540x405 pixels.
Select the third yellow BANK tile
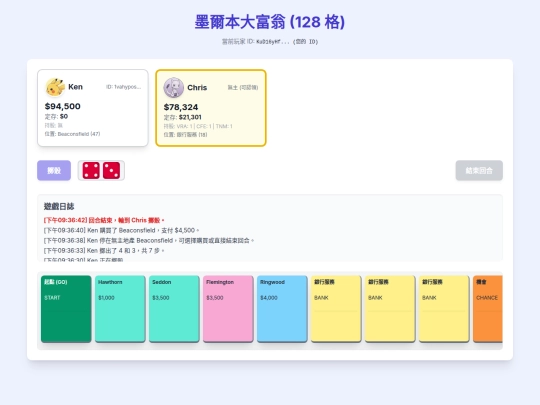pyautogui.click(x=444, y=309)
